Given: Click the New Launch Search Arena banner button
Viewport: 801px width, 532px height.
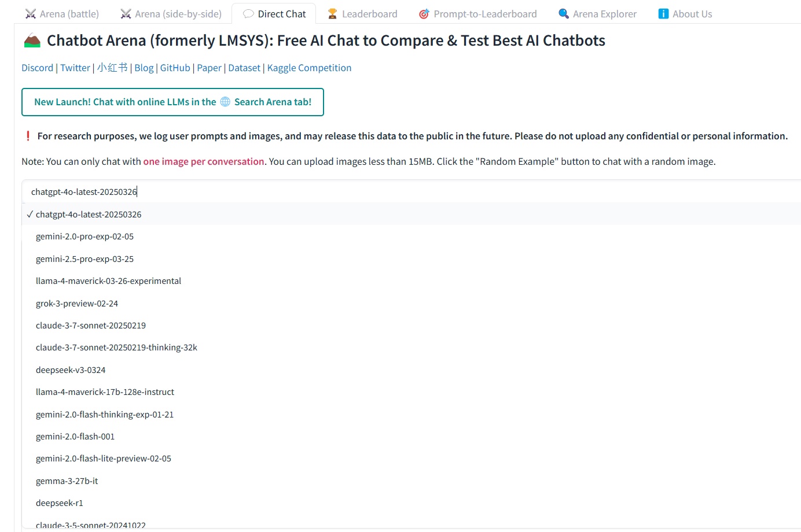Looking at the screenshot, I should coord(172,102).
